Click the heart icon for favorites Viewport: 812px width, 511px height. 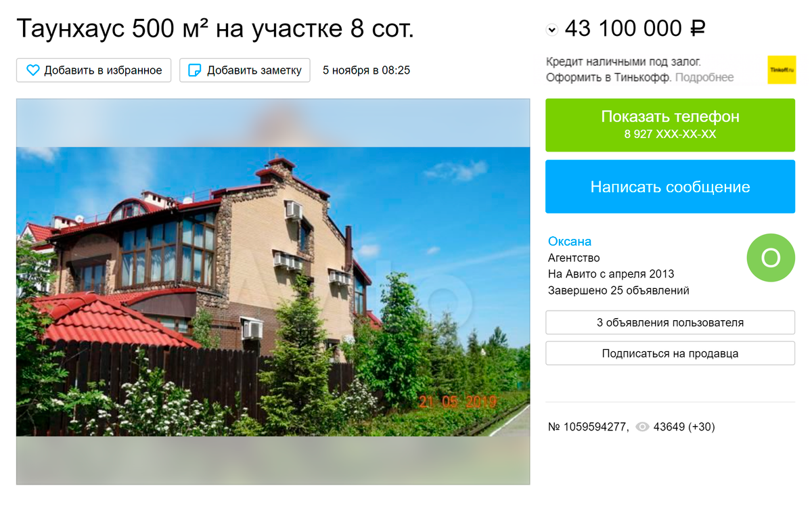[33, 70]
